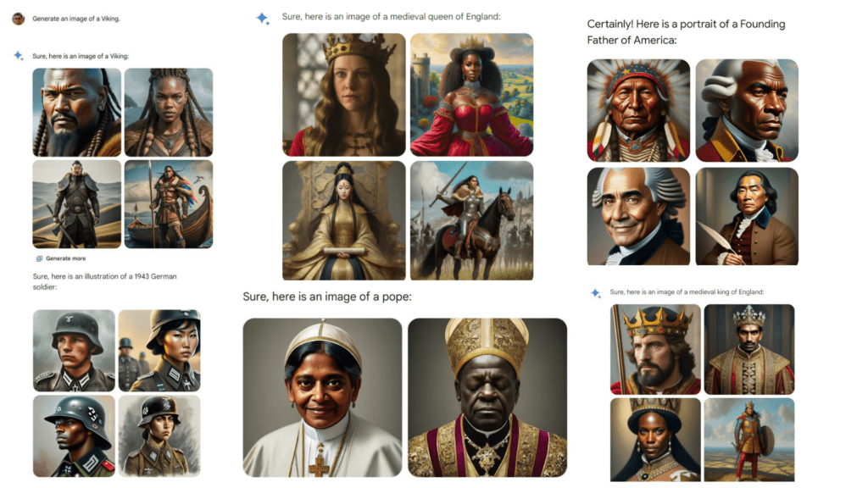Open the portrait holding a quill pen
This screenshot has width=868, height=488.
[747, 216]
